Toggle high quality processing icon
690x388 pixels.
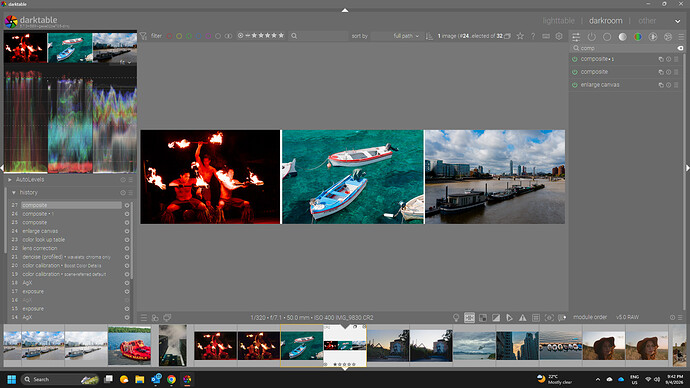(470, 317)
